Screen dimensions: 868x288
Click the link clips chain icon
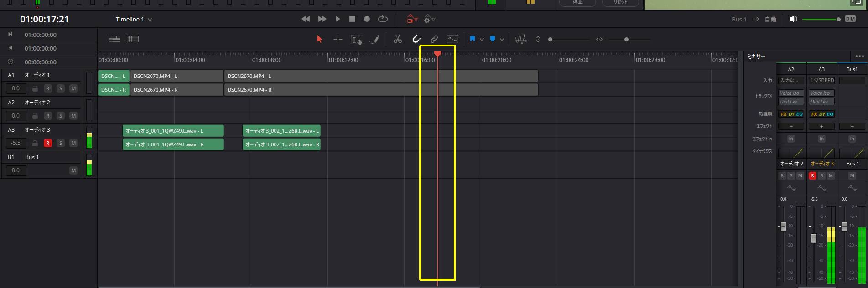click(434, 39)
